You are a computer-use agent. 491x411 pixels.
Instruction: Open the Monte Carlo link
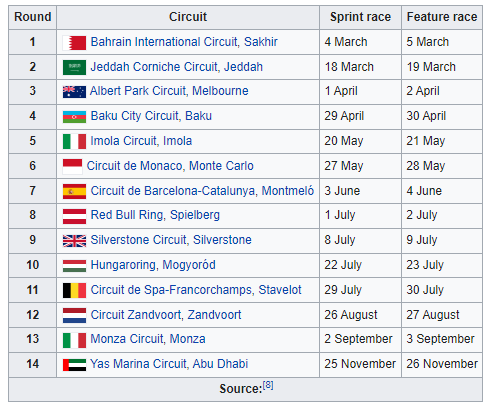click(221, 166)
